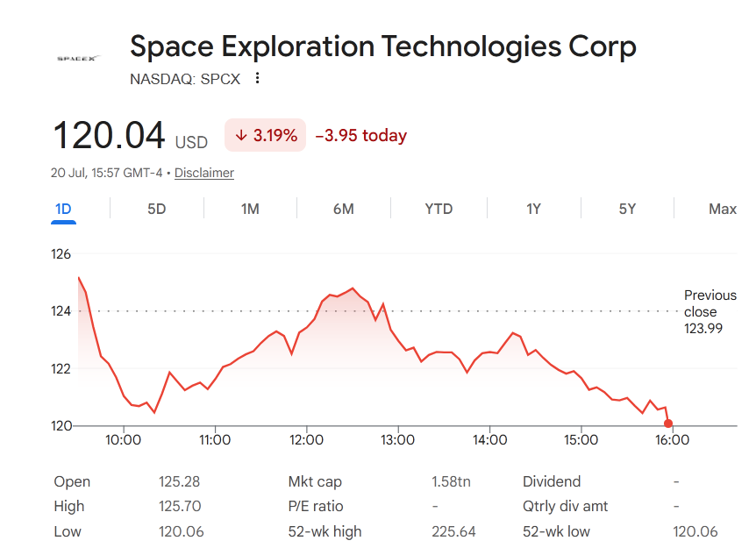This screenshot has width=756, height=555.
Task: Open the three-dot menu beside NASDAQ: SPCX
Action: click(258, 78)
